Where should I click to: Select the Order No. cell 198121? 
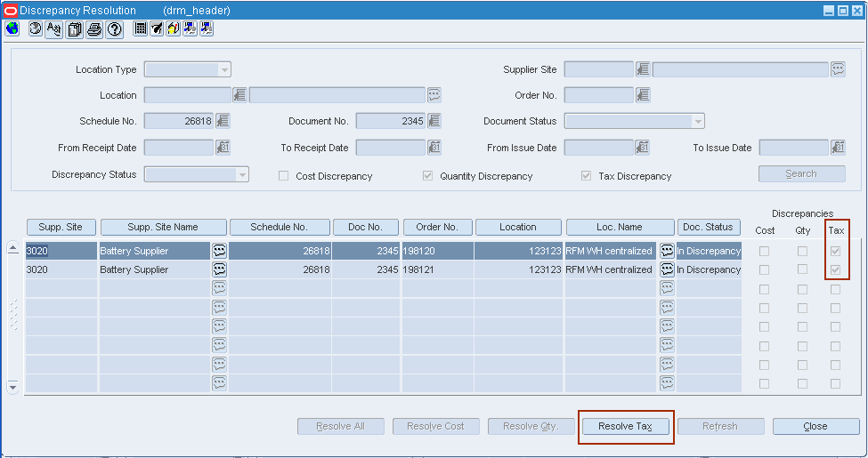437,269
